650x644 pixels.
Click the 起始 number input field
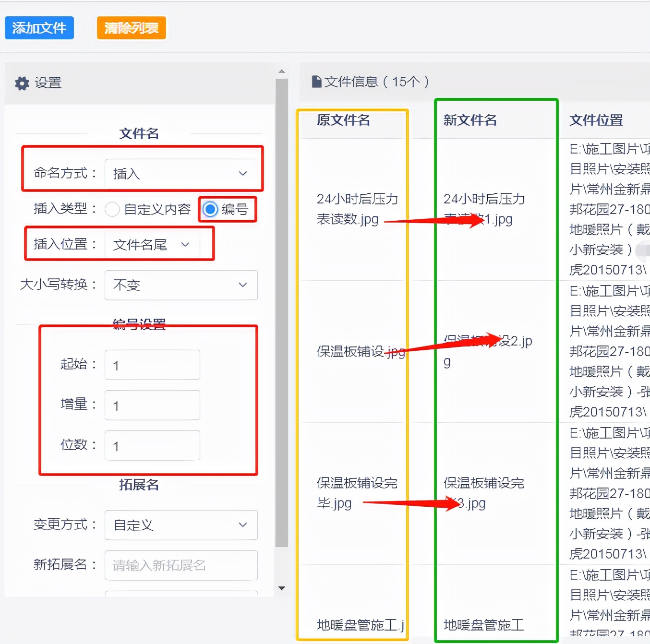coord(152,365)
